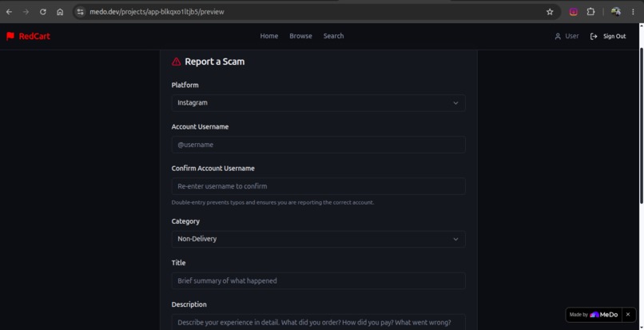Bookmark this page with star icon
The image size is (644, 330).
(x=550, y=12)
